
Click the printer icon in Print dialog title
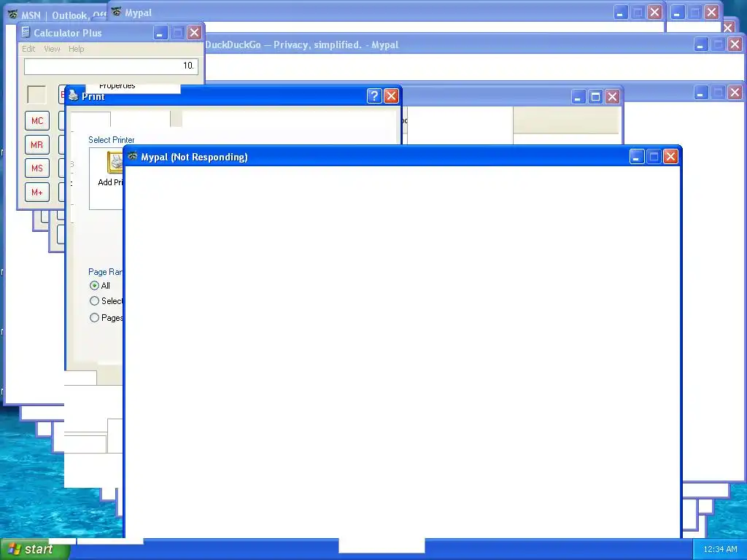(x=73, y=96)
